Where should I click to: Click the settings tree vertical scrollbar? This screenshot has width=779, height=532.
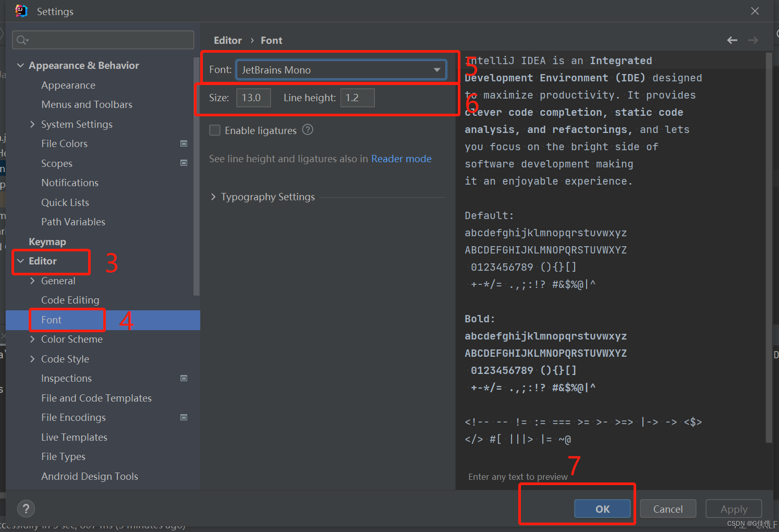click(197, 177)
